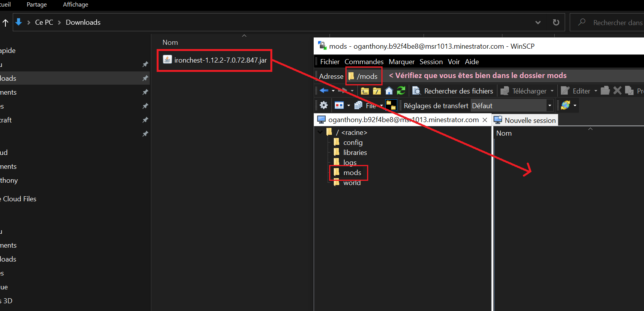Open WinSCP preferences gear icon
644x311 pixels.
tap(324, 105)
